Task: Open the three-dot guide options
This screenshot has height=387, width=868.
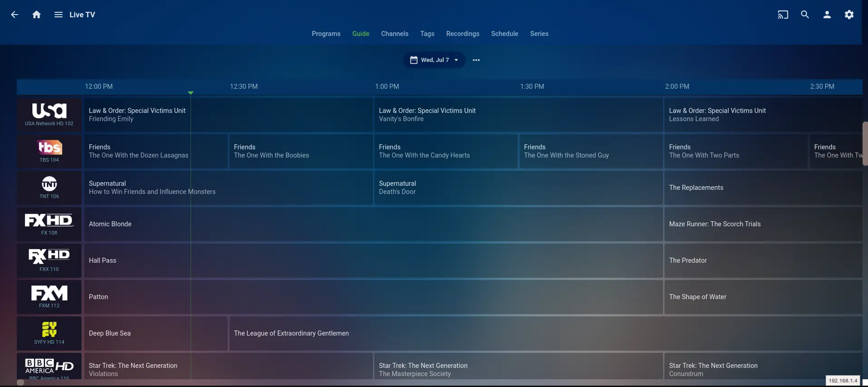Action: point(476,60)
